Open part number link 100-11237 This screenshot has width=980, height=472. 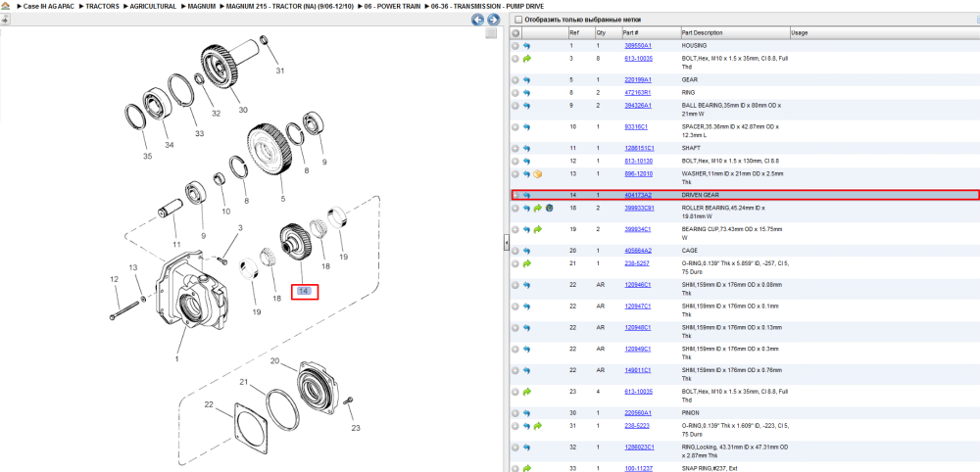[638, 468]
